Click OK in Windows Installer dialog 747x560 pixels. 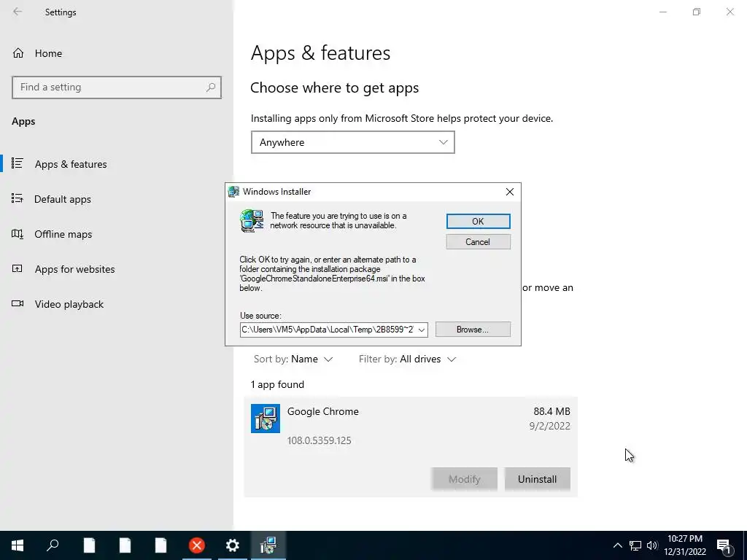(x=478, y=222)
